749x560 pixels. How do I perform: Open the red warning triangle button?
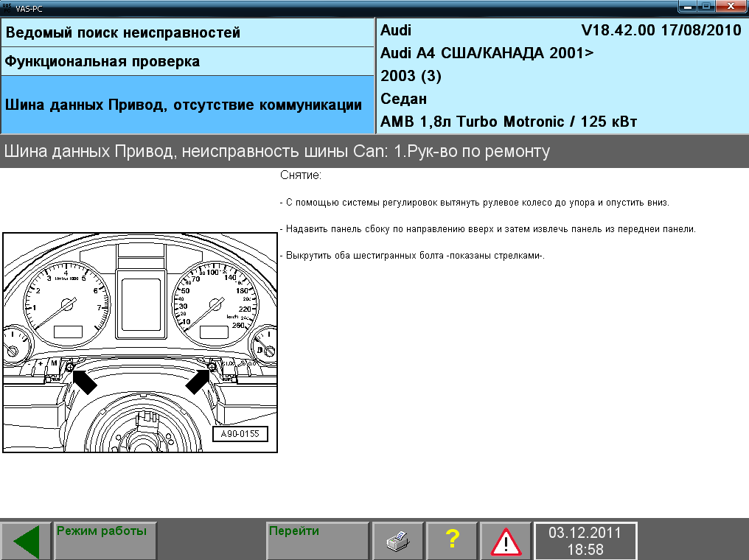[x=506, y=542]
